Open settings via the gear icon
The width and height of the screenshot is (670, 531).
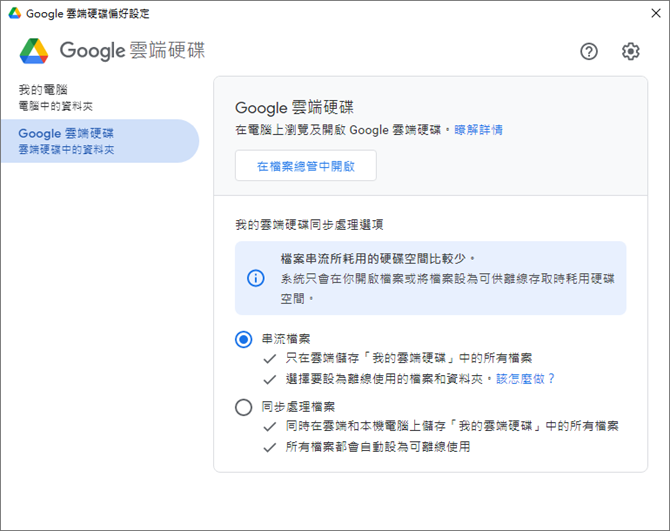click(630, 52)
